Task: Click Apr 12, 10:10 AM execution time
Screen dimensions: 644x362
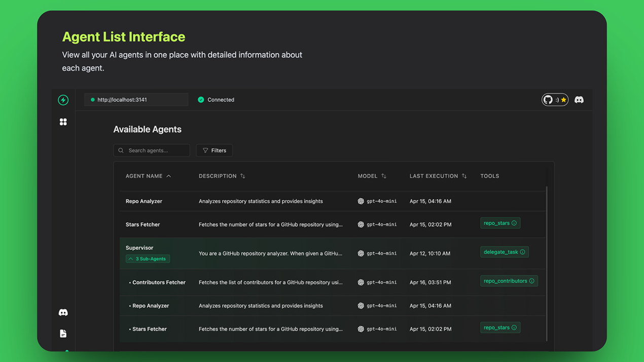Action: pyautogui.click(x=430, y=254)
